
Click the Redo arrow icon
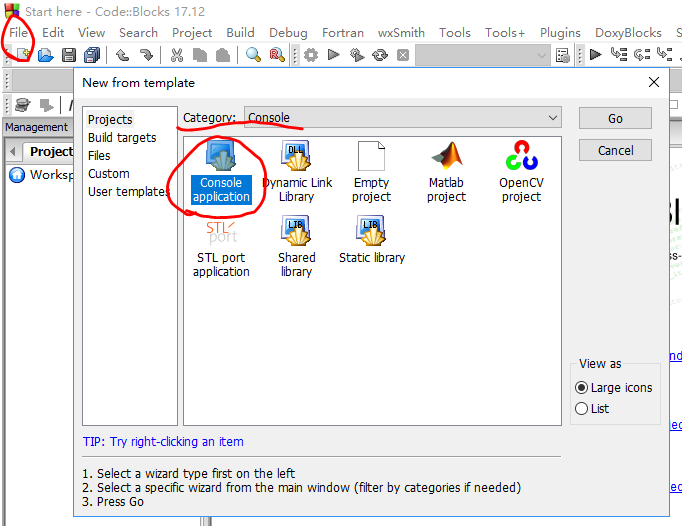pyautogui.click(x=146, y=55)
